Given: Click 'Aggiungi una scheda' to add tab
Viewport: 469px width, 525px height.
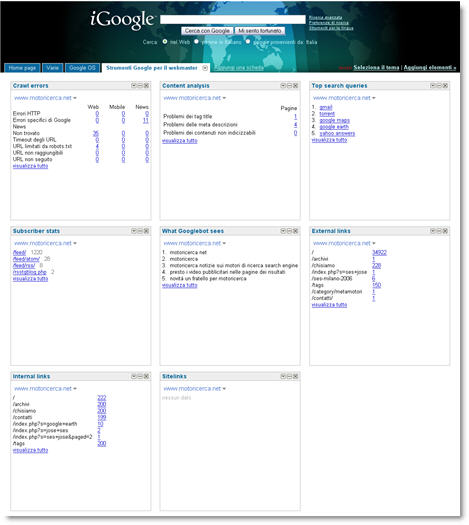Looking at the screenshot, I should 239,68.
